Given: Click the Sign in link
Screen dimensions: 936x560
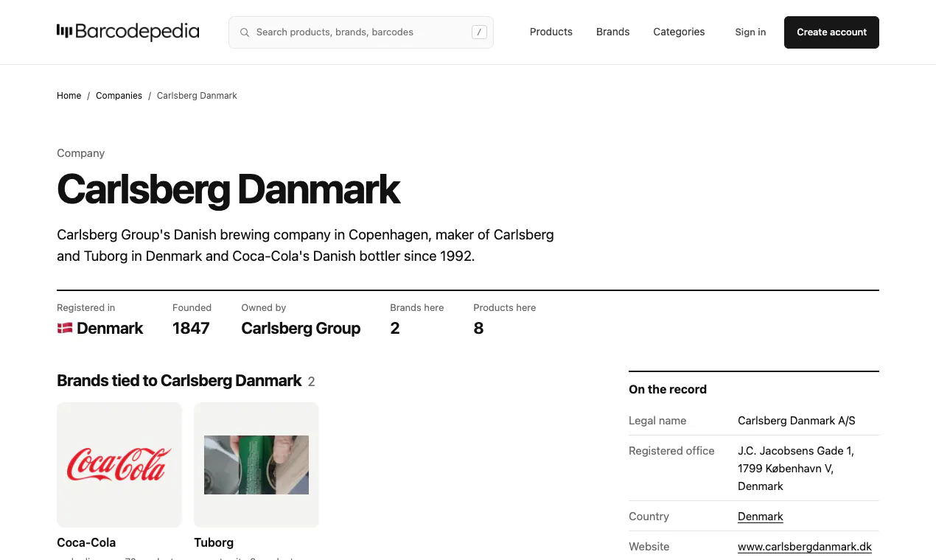Looking at the screenshot, I should click(x=750, y=32).
